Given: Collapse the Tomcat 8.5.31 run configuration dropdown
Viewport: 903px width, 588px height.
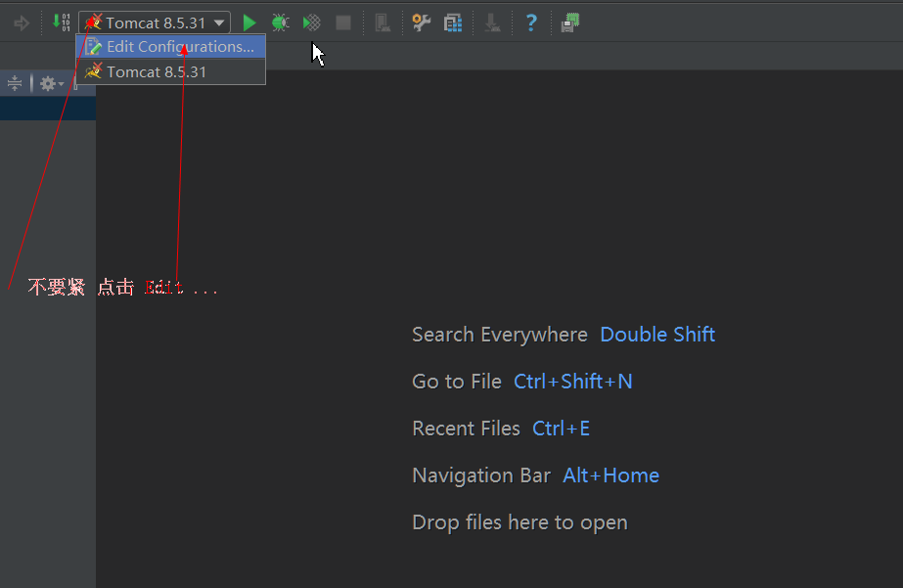Looking at the screenshot, I should tap(219, 23).
